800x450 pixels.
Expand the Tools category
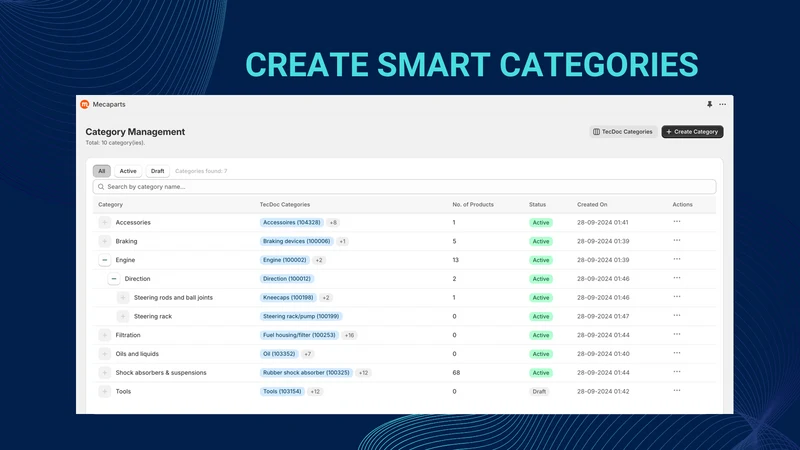(x=105, y=391)
